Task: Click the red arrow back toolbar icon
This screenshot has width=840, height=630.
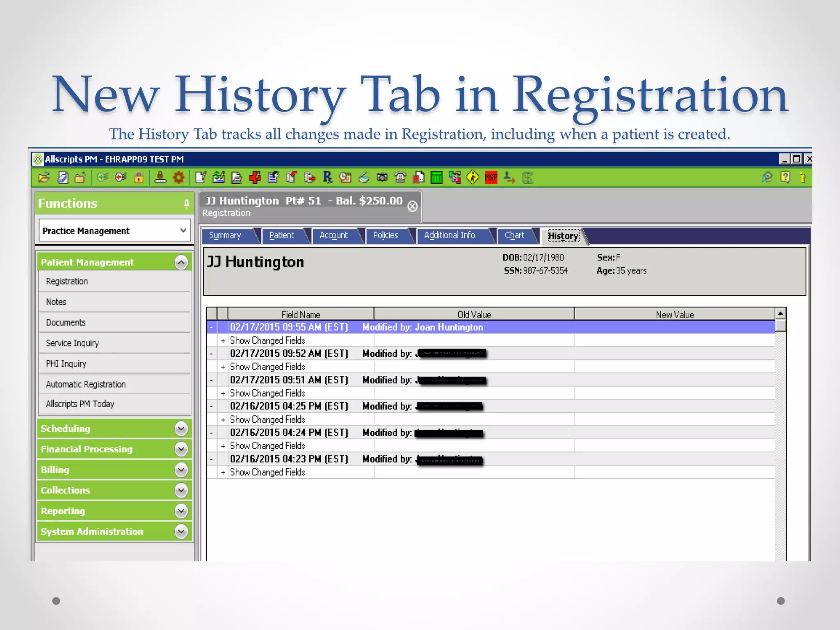Action: (x=121, y=177)
